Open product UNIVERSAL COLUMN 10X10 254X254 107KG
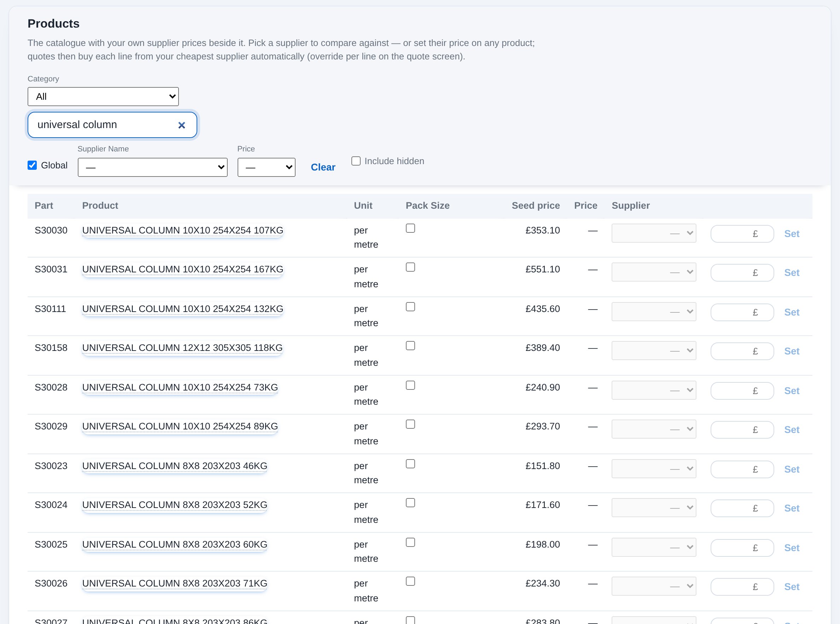This screenshot has height=624, width=840. click(x=183, y=230)
